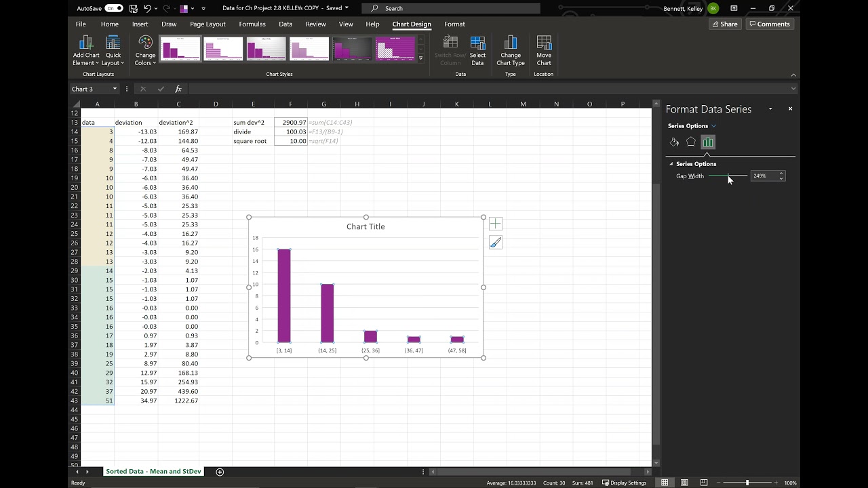
Task: Click the Insert Function fx icon
Action: click(x=178, y=89)
